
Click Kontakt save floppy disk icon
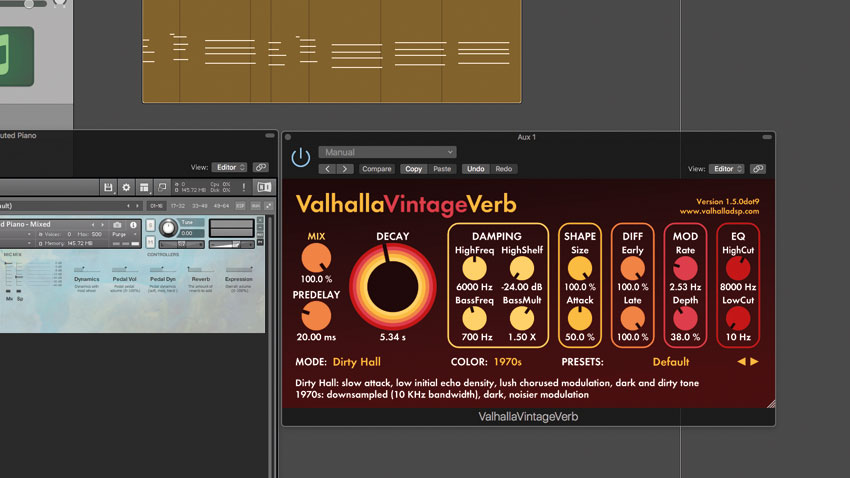108,188
